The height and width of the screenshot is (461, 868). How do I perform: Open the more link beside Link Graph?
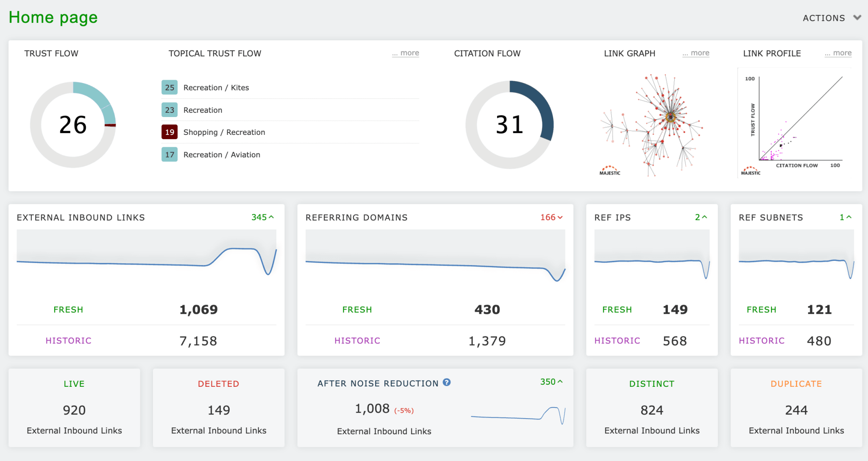[696, 53]
